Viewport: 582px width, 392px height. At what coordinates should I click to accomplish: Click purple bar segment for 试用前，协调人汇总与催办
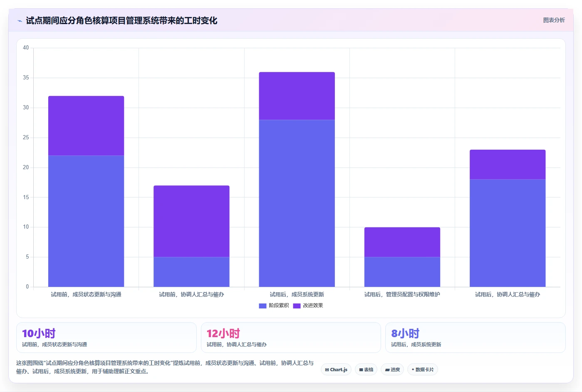coord(191,221)
